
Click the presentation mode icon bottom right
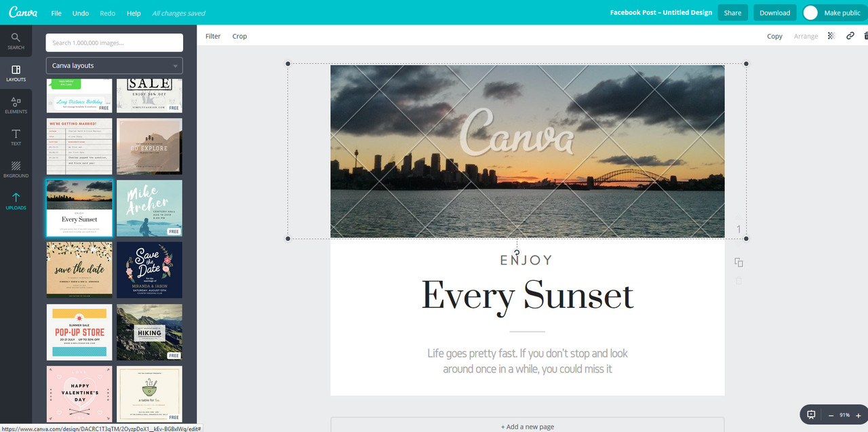[810, 414]
